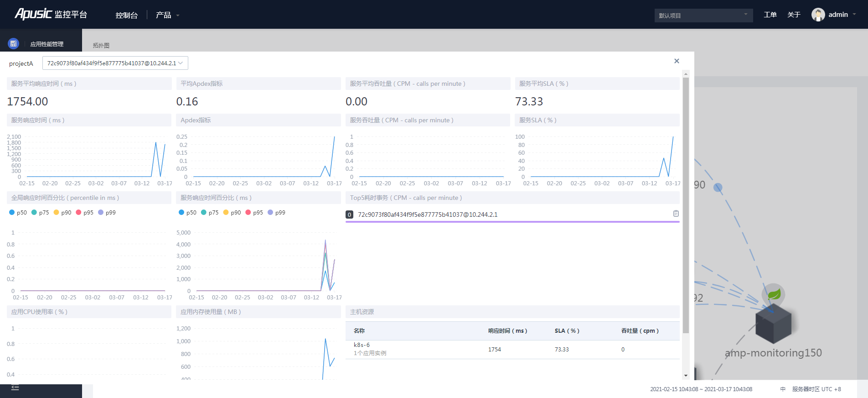868x398 pixels.
Task: Click the copy icon beside Top5 transaction entry
Action: point(676,214)
